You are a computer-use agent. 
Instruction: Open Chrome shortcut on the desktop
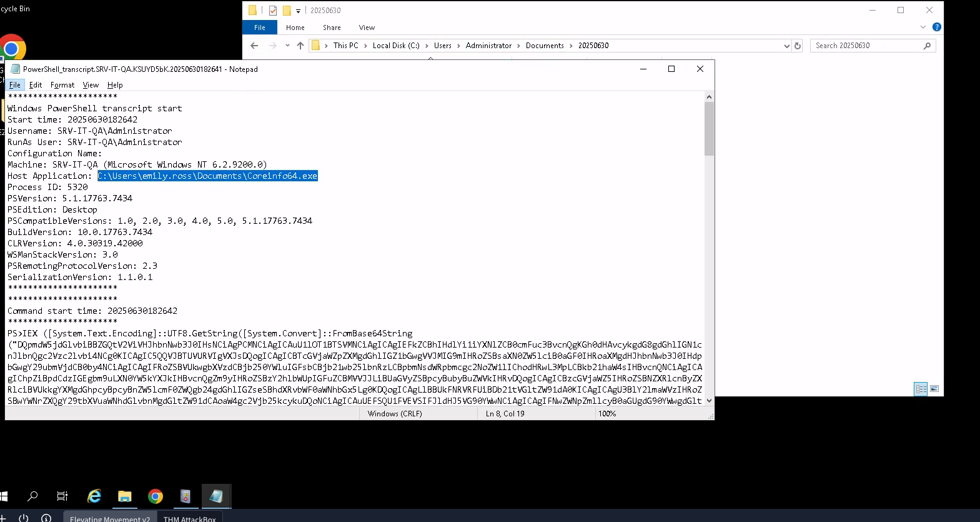12,49
